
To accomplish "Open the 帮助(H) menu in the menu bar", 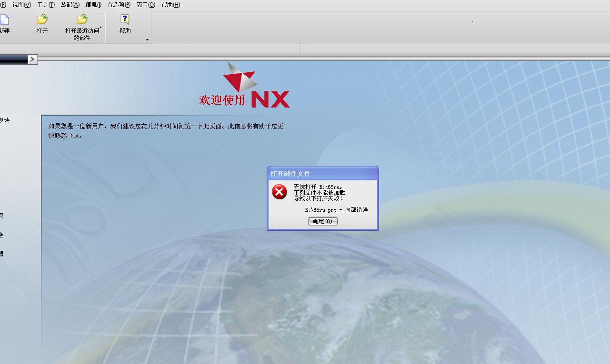I will point(170,5).
